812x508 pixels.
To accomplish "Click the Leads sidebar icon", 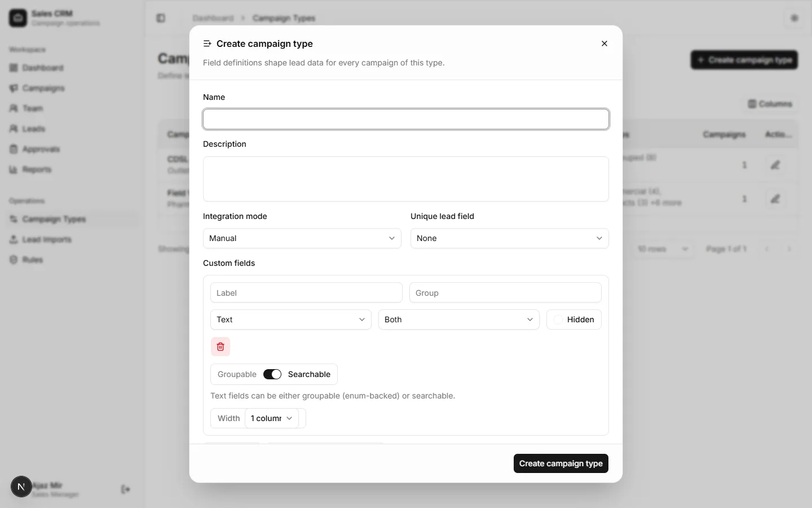I will [14, 129].
